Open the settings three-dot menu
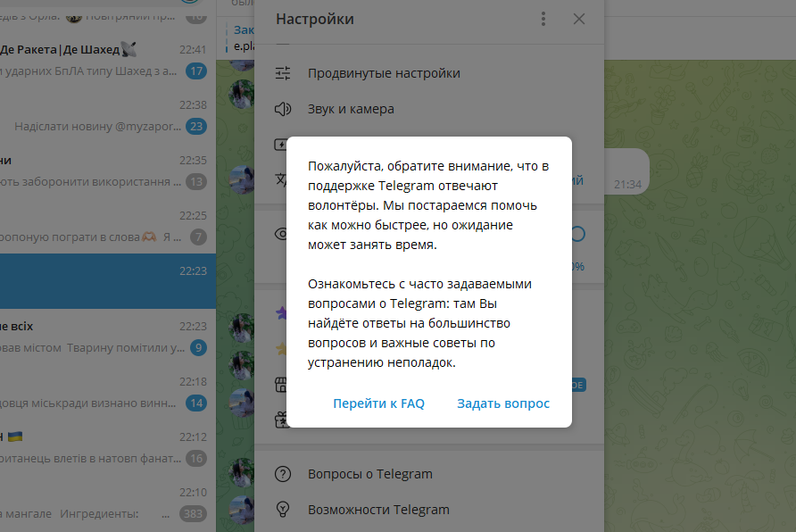The height and width of the screenshot is (532, 796). [x=543, y=20]
